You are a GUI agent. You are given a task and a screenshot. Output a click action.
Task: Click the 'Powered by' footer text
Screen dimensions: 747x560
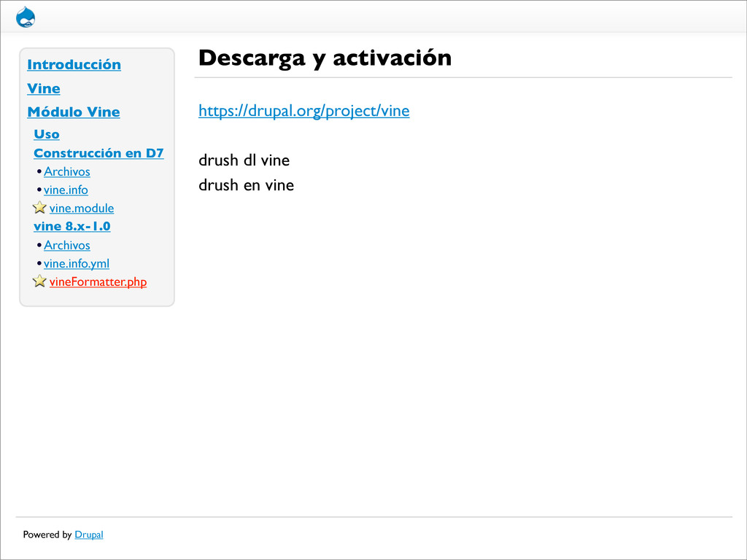point(47,534)
